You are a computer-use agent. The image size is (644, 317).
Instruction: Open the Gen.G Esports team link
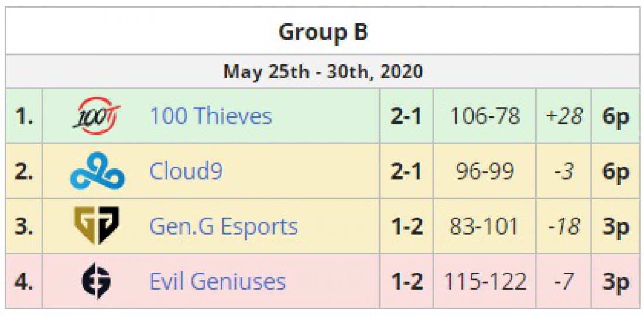[224, 226]
